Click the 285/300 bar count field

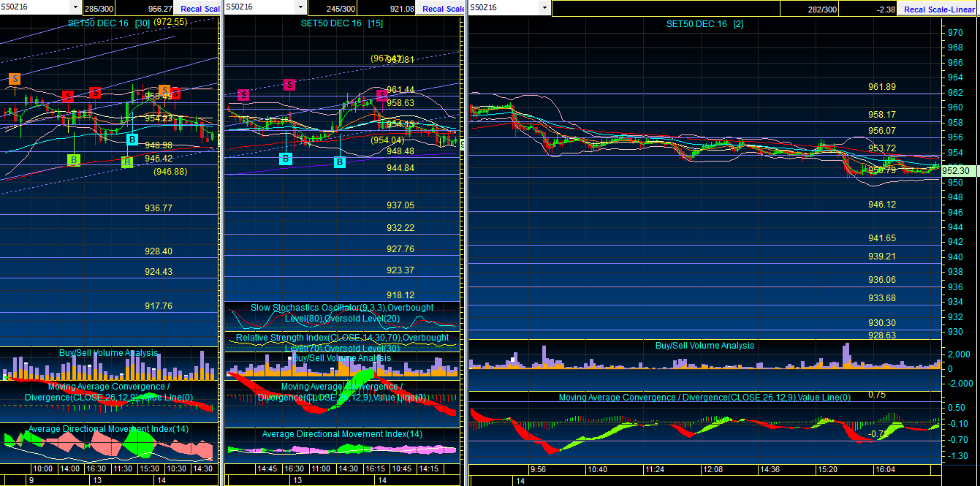pos(99,9)
